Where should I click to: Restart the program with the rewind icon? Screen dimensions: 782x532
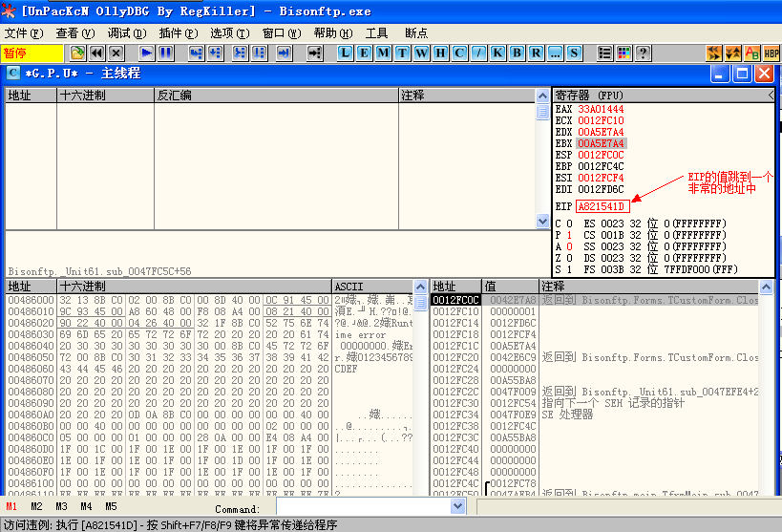96,53
